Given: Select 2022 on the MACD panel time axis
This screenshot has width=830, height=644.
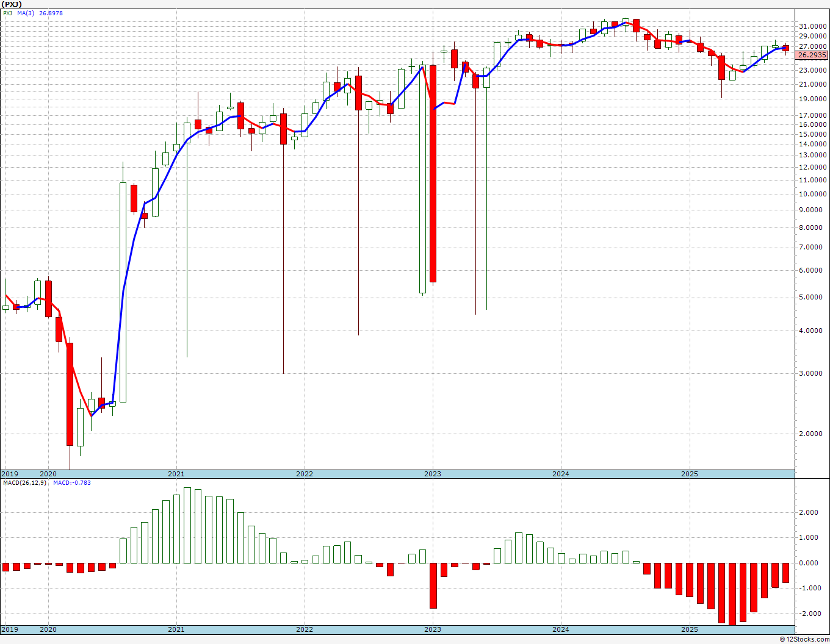Looking at the screenshot, I should pos(304,629).
